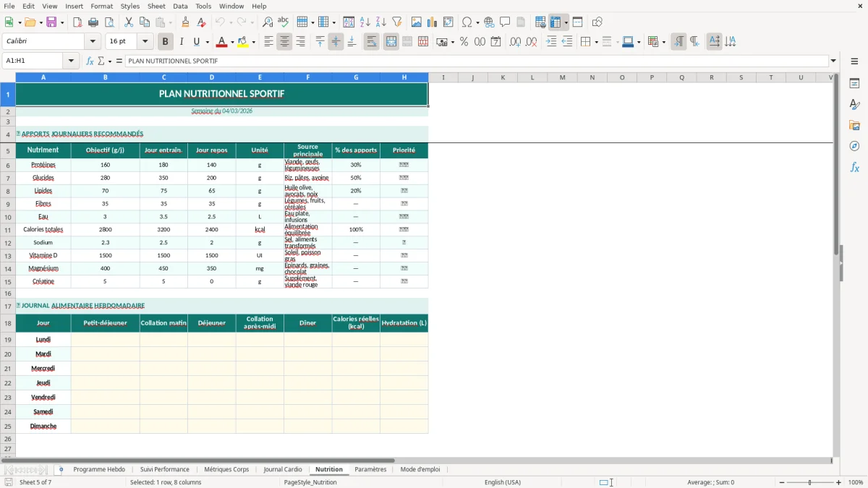Switch to the Journal Cardio sheet tab

coord(283,469)
